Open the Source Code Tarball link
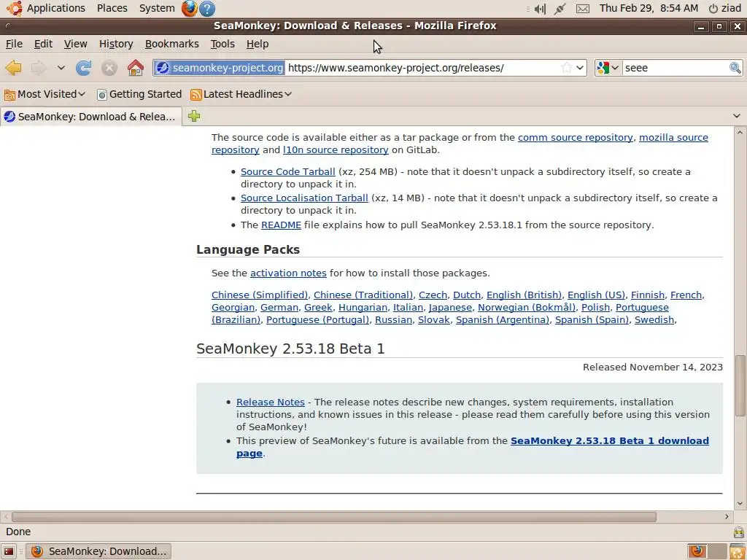747x560 pixels. coord(287,172)
